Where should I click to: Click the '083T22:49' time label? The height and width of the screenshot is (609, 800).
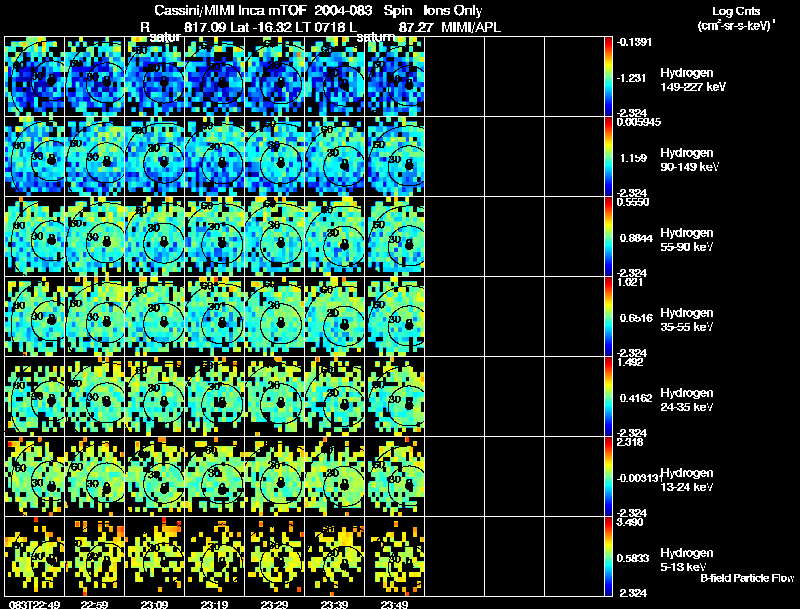[x=34, y=605]
